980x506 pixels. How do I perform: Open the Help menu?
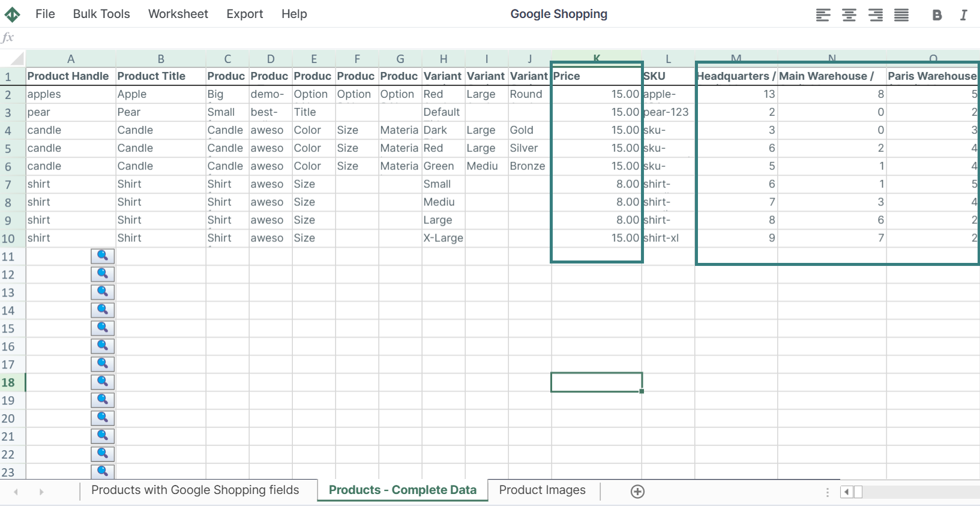tap(294, 14)
